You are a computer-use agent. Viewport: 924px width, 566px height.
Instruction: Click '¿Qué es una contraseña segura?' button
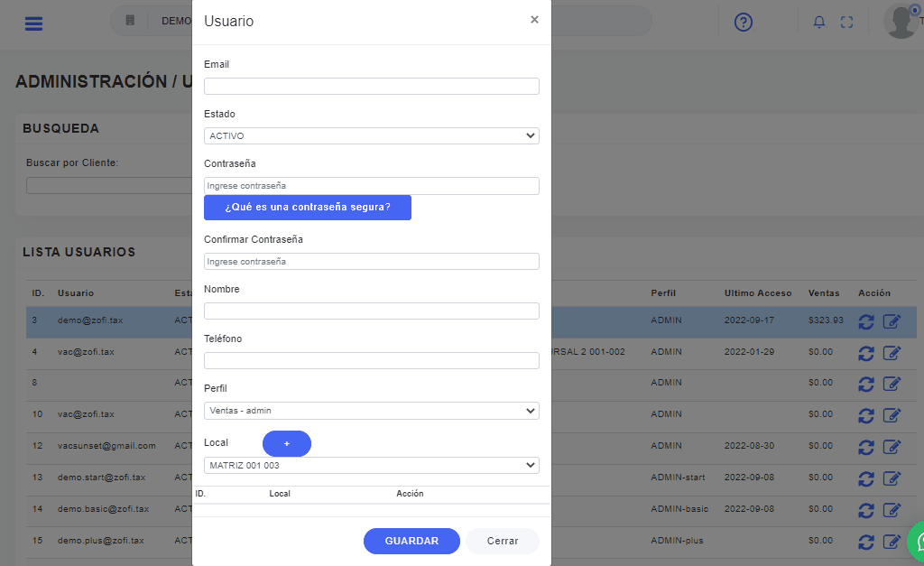308,208
